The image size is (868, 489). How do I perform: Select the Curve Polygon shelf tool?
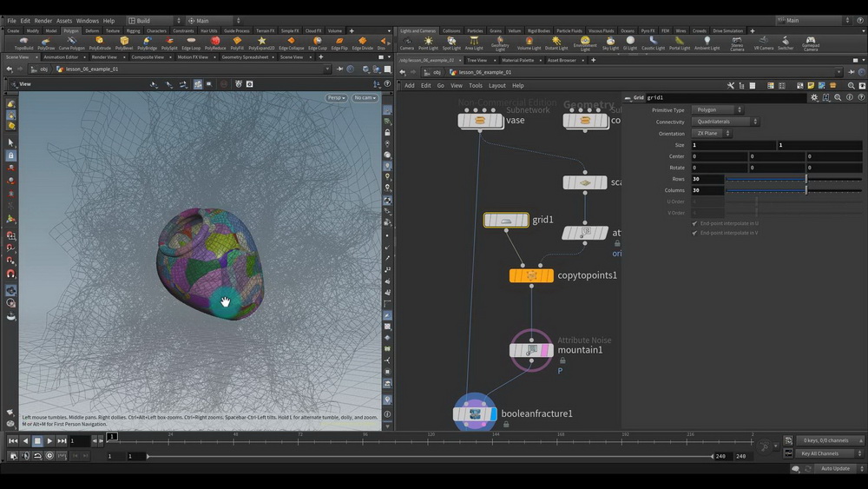71,43
